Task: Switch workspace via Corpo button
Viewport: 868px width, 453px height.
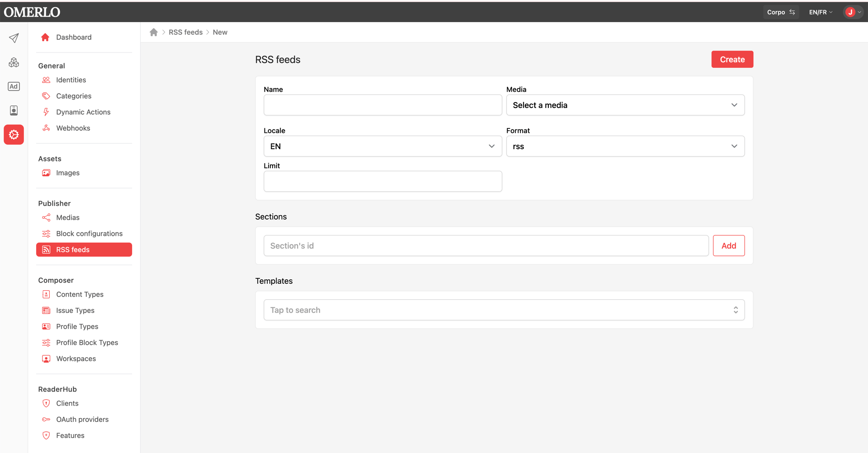Action: (x=781, y=12)
